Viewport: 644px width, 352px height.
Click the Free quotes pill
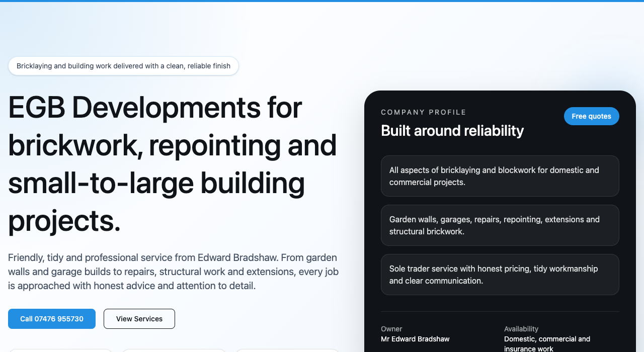pyautogui.click(x=591, y=116)
